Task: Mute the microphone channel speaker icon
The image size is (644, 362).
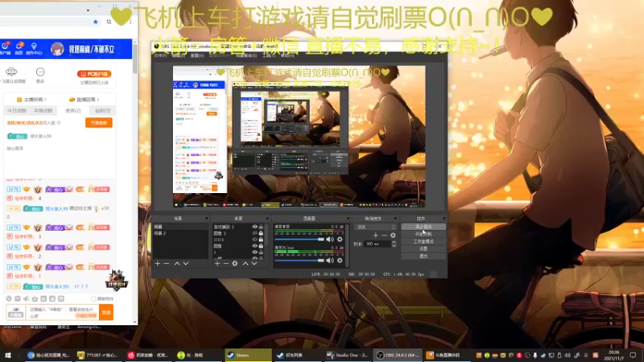Action: [330, 260]
